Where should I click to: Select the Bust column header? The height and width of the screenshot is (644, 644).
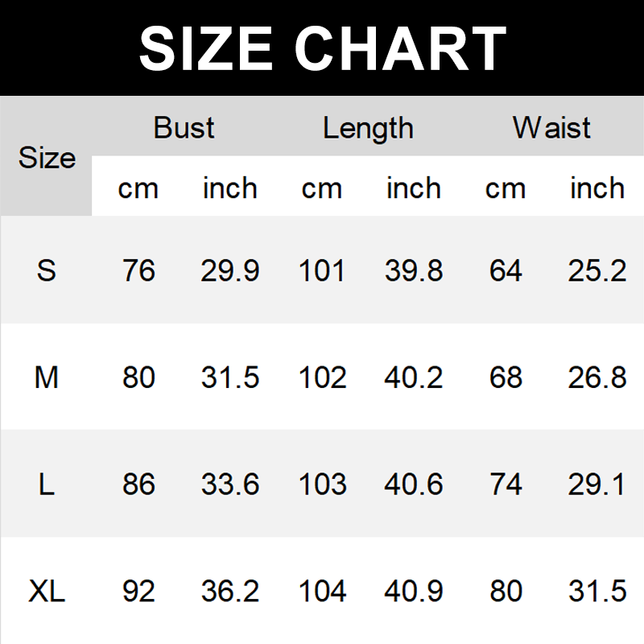coord(184,128)
